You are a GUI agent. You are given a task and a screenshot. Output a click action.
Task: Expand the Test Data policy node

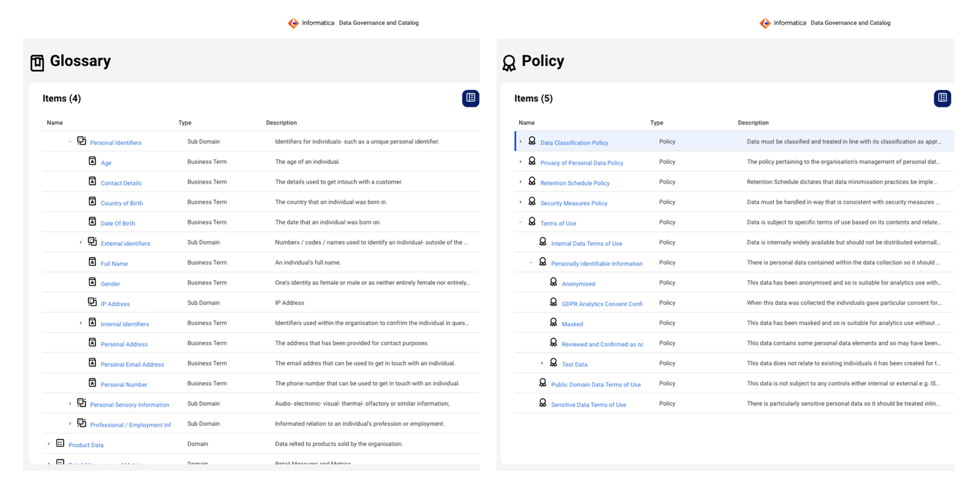pyautogui.click(x=542, y=363)
